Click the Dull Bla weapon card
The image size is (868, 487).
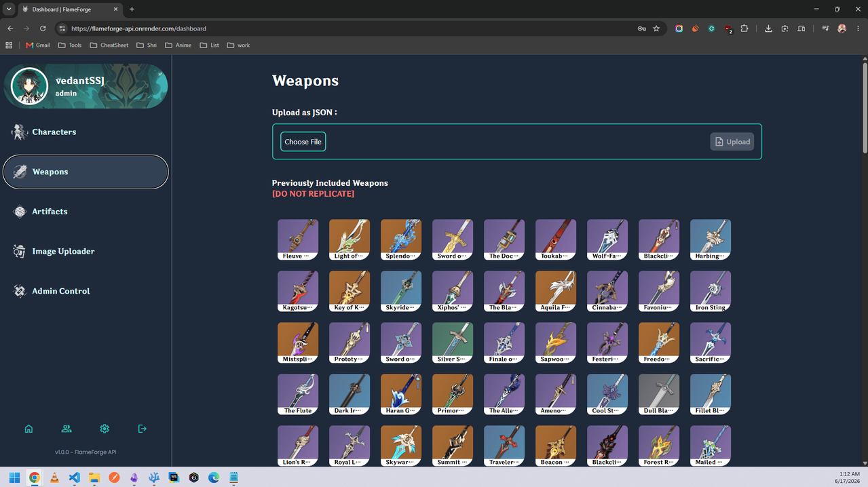659,394
